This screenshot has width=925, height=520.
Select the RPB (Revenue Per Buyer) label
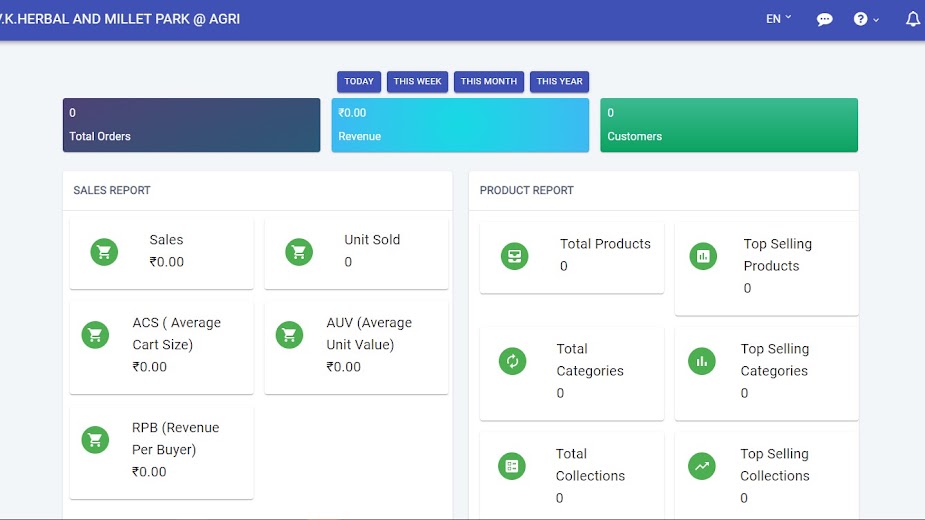coord(175,439)
